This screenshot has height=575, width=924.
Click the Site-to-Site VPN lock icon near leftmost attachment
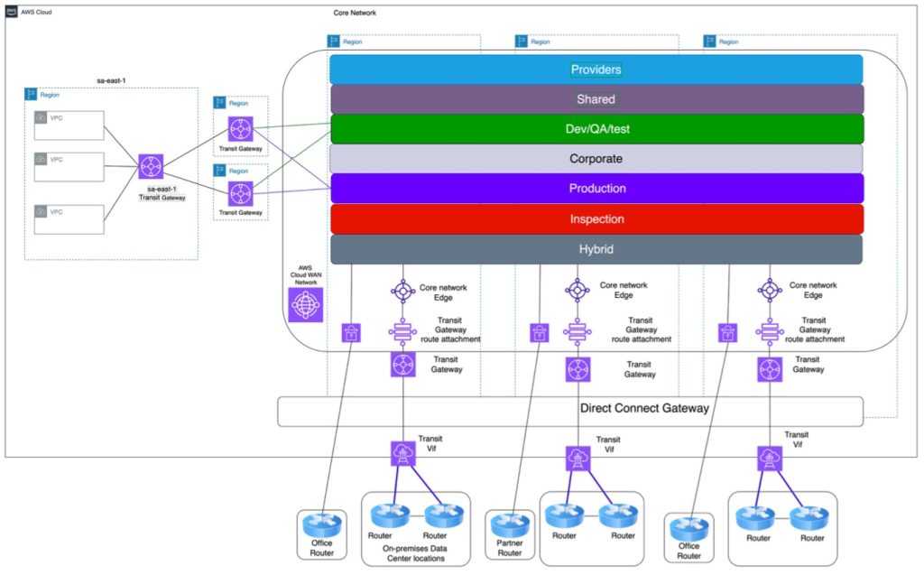(349, 332)
